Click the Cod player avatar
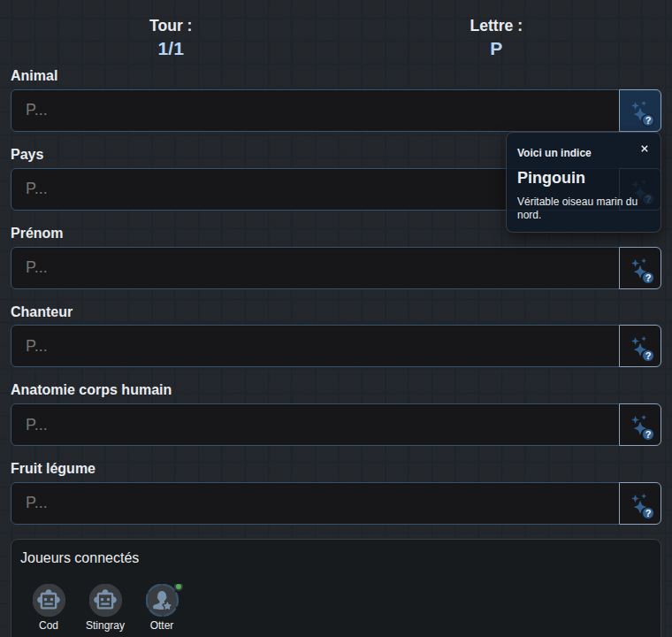 click(49, 600)
